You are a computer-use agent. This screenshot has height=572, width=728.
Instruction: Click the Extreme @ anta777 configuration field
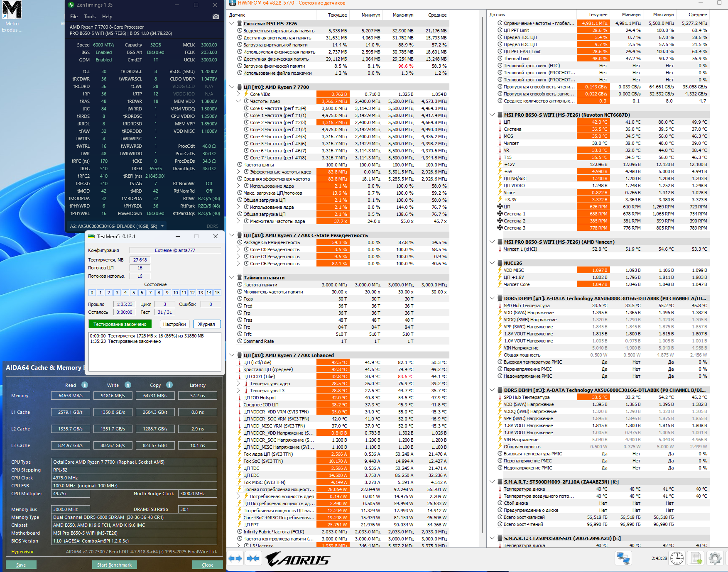coord(175,250)
